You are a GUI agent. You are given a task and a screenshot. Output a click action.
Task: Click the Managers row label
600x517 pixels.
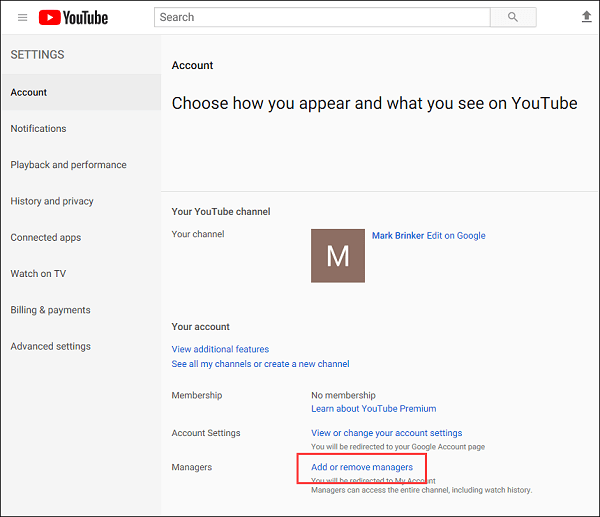tap(192, 467)
